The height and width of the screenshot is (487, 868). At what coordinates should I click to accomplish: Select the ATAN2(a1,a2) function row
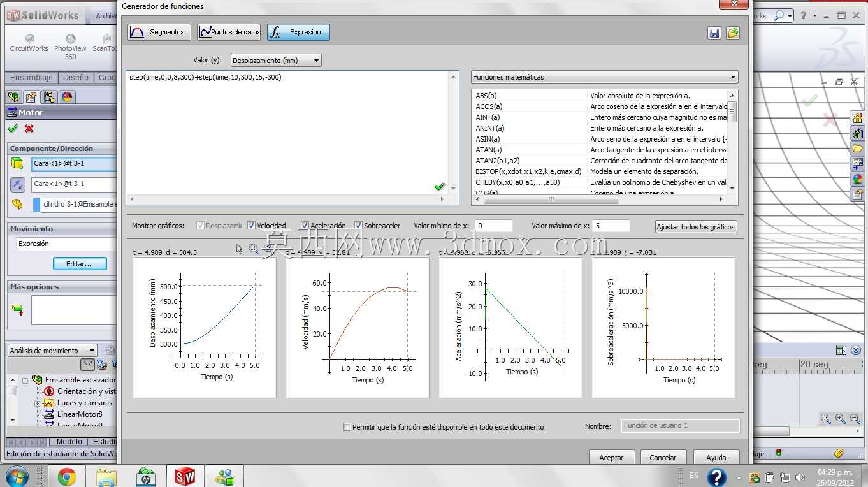tap(600, 161)
